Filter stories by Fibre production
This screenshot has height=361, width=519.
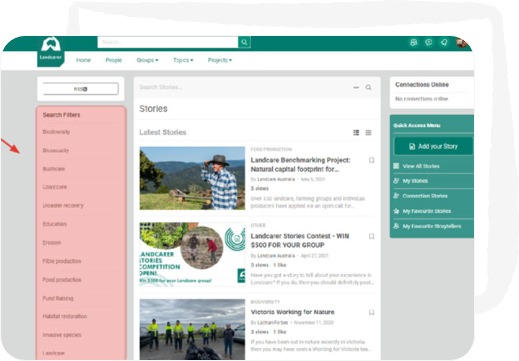[x=62, y=261]
